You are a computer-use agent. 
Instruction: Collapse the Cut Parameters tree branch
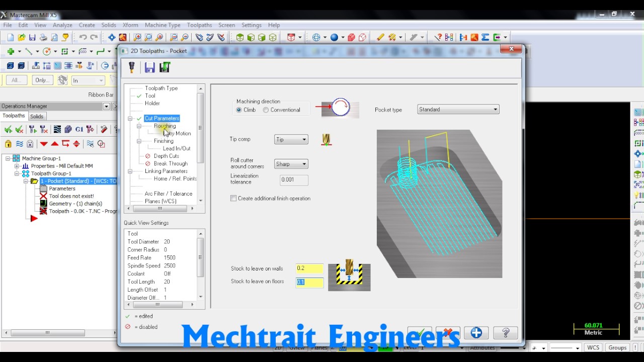[130, 119]
